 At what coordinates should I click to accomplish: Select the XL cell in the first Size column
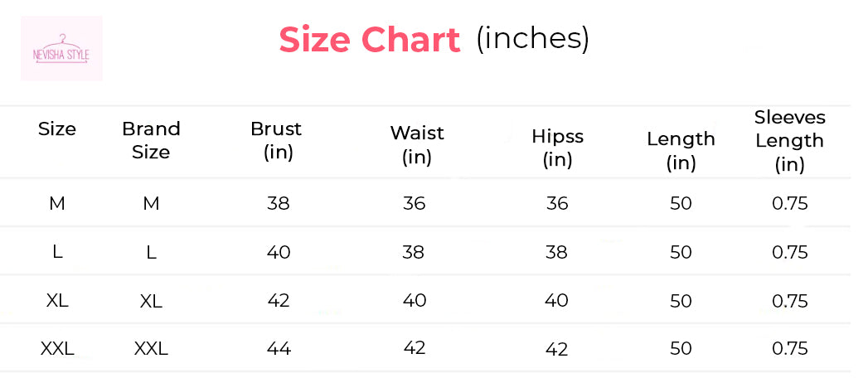click(57, 301)
